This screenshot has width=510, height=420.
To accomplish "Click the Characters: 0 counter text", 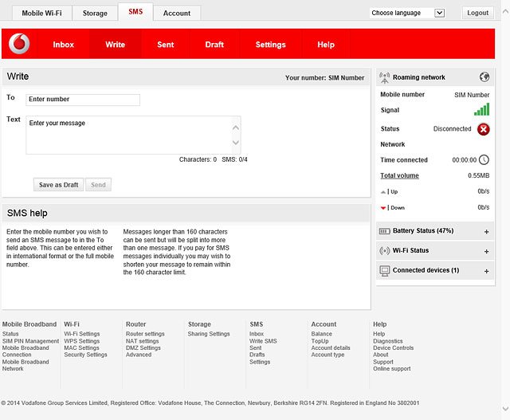I will click(x=198, y=159).
